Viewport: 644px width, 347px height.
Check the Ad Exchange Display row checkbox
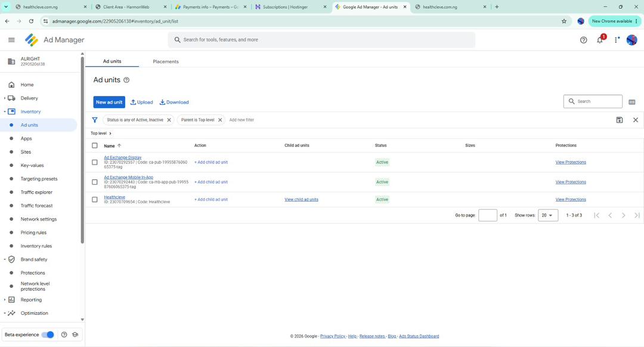95,162
